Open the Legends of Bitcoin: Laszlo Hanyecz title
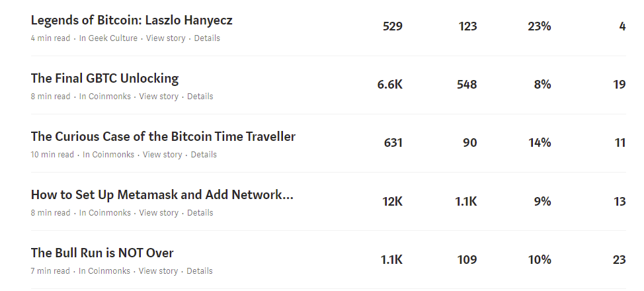 click(x=132, y=20)
